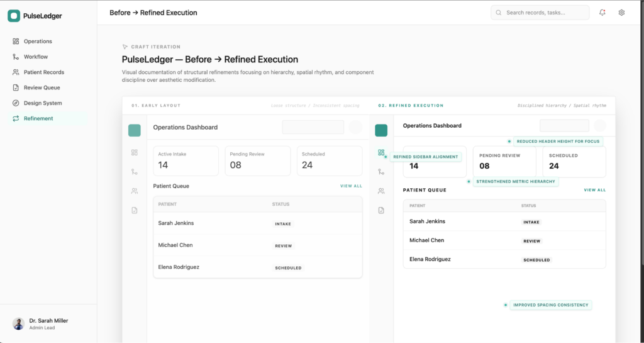Click the Improved Spacing Consistency tag
The image size is (644, 343).
550,305
